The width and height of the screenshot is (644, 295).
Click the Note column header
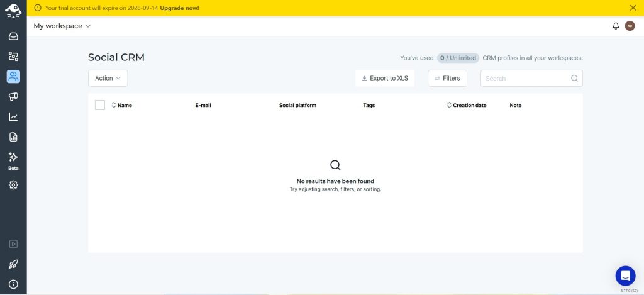(x=516, y=105)
